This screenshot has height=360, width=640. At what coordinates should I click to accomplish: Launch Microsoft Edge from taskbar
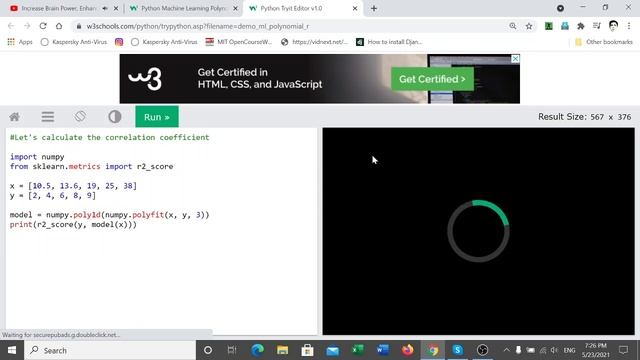pos(257,350)
